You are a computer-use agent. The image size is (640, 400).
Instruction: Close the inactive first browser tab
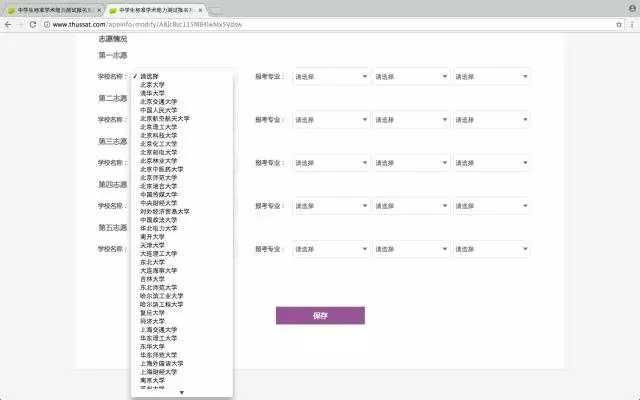click(x=99, y=9)
